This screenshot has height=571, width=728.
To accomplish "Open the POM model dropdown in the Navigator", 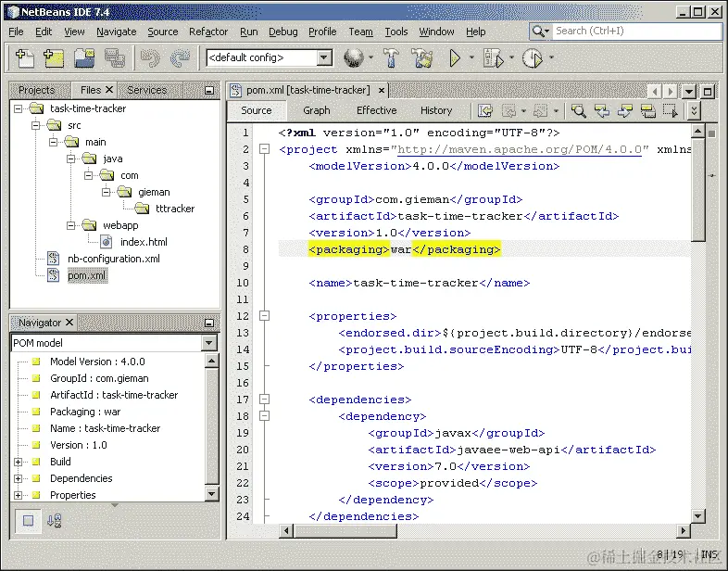I will [209, 343].
